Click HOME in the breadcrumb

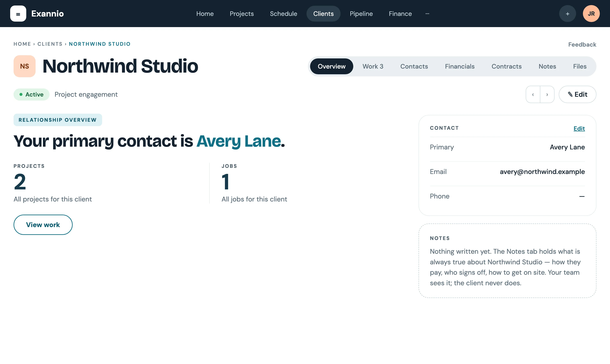pyautogui.click(x=22, y=44)
